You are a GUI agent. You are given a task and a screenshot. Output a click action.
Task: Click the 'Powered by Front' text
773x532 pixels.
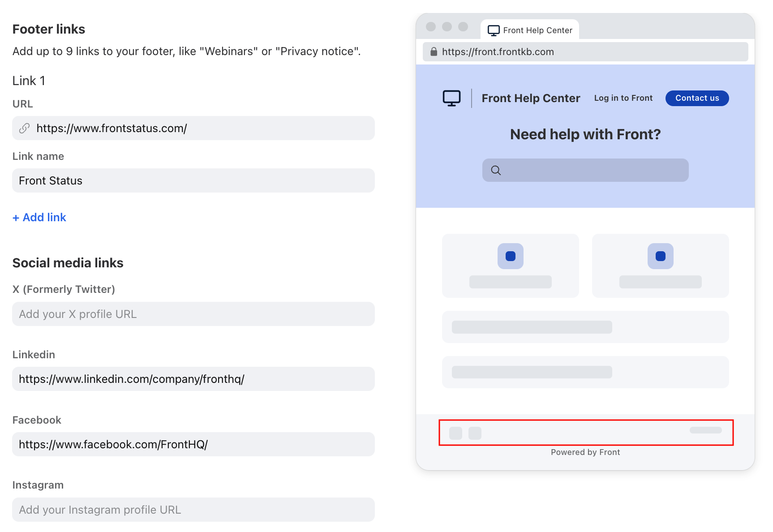click(585, 452)
